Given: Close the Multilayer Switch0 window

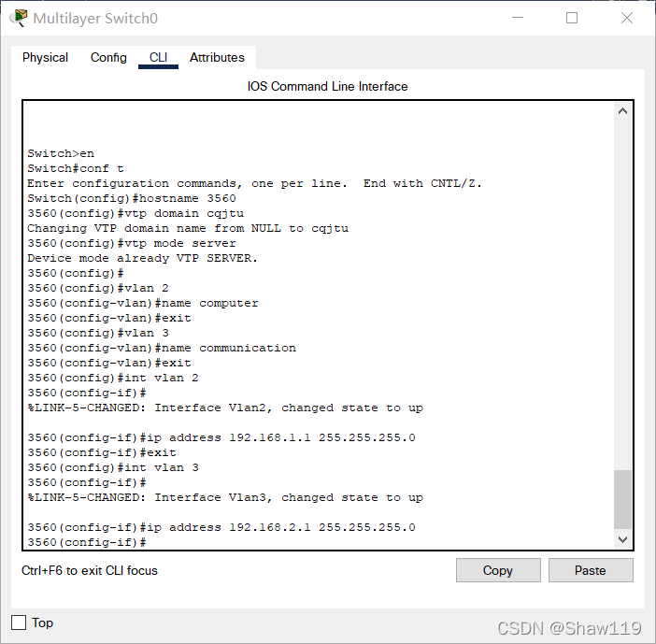Looking at the screenshot, I should pyautogui.click(x=627, y=18).
